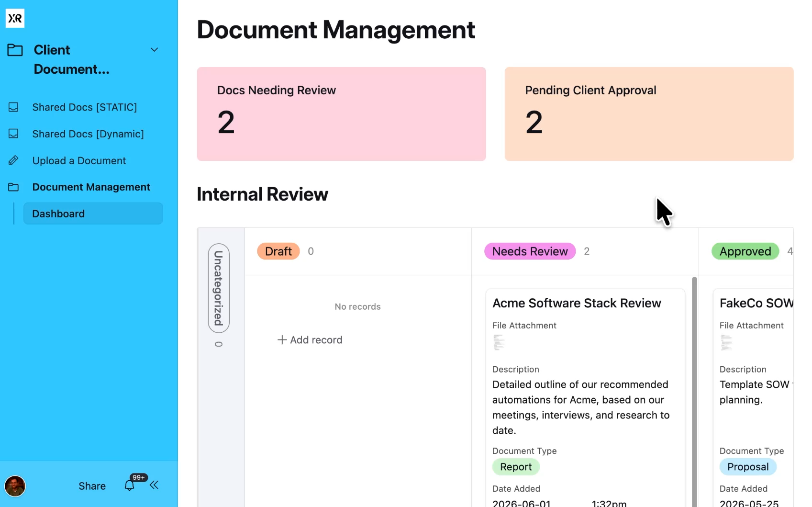Open the Pending Client Approval card

(649, 114)
